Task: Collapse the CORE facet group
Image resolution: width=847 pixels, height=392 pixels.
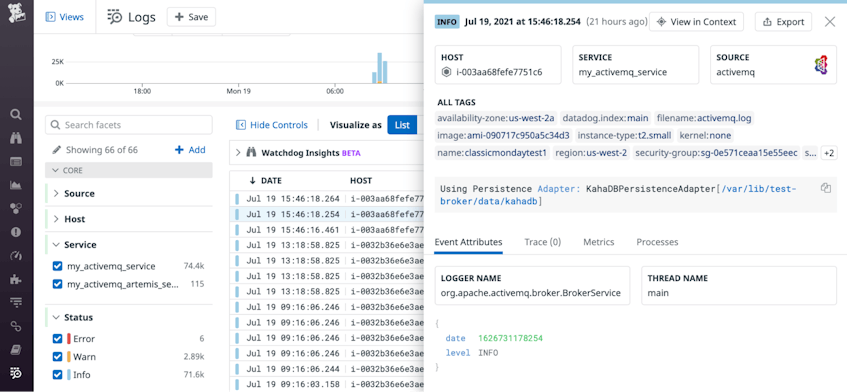Action: click(x=129, y=170)
